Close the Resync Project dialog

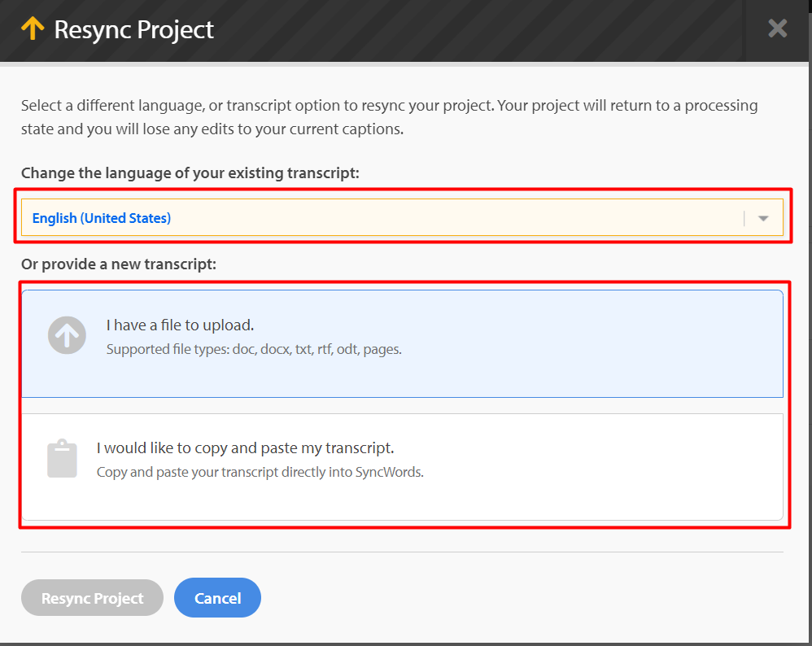pyautogui.click(x=777, y=28)
